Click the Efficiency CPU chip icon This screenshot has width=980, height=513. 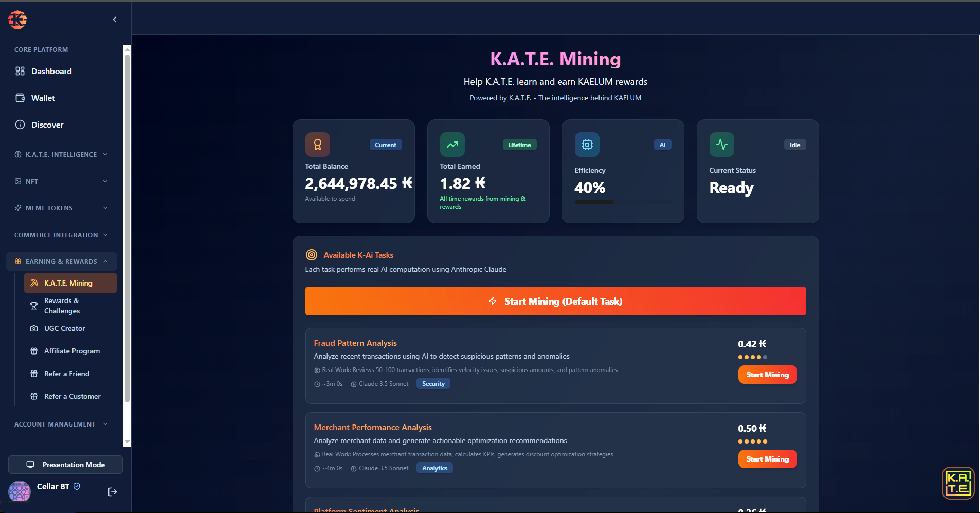pyautogui.click(x=587, y=145)
